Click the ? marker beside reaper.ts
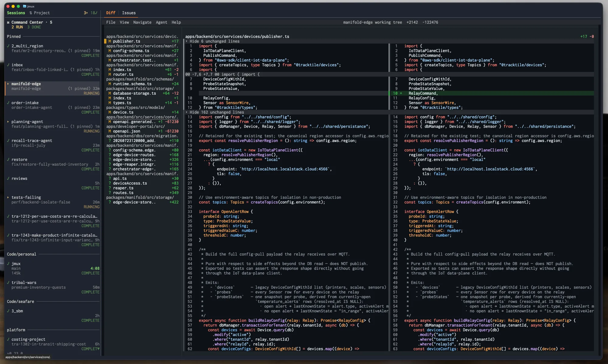The height and width of the screenshot is (364, 608). point(110,188)
